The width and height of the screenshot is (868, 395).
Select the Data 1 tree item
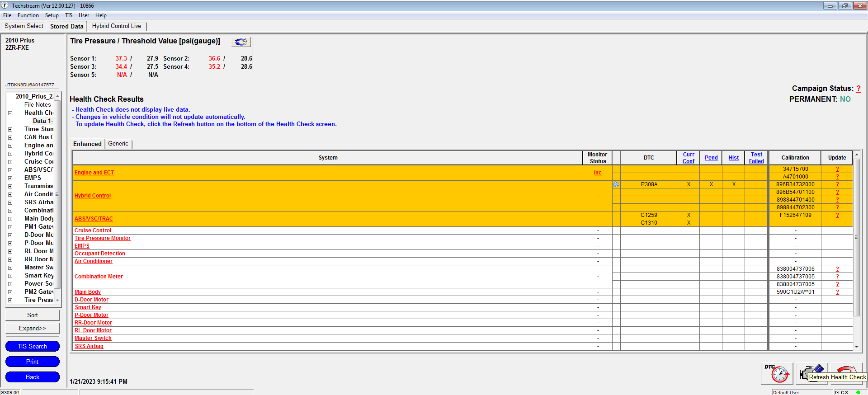(x=43, y=121)
